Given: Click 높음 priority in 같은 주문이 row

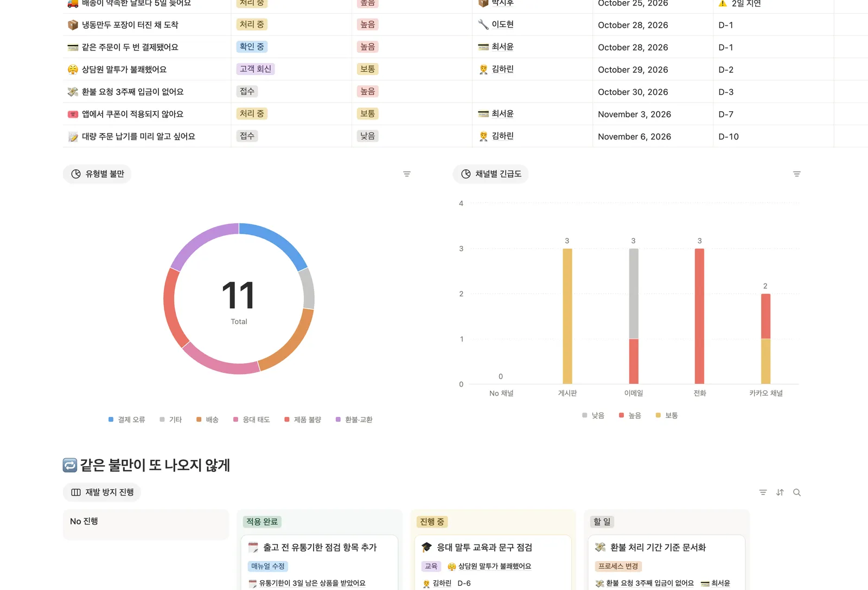Looking at the screenshot, I should pyautogui.click(x=368, y=47).
